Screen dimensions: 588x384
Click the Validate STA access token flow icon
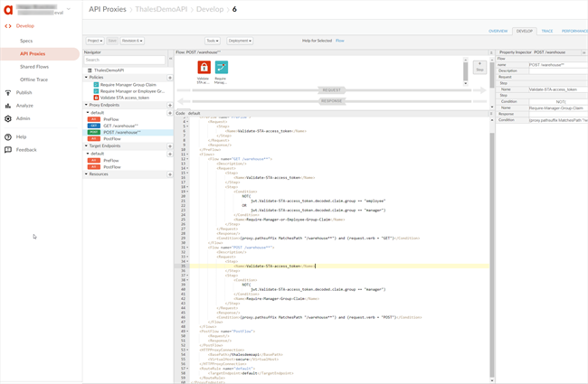[x=204, y=68]
